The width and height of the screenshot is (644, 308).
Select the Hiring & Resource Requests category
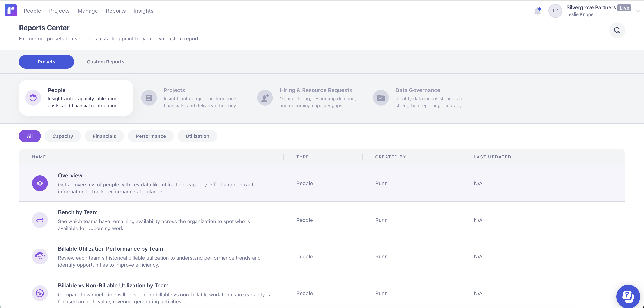tap(315, 90)
